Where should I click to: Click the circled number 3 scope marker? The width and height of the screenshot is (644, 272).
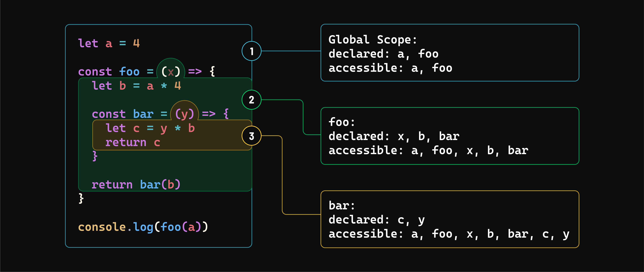[x=252, y=136]
